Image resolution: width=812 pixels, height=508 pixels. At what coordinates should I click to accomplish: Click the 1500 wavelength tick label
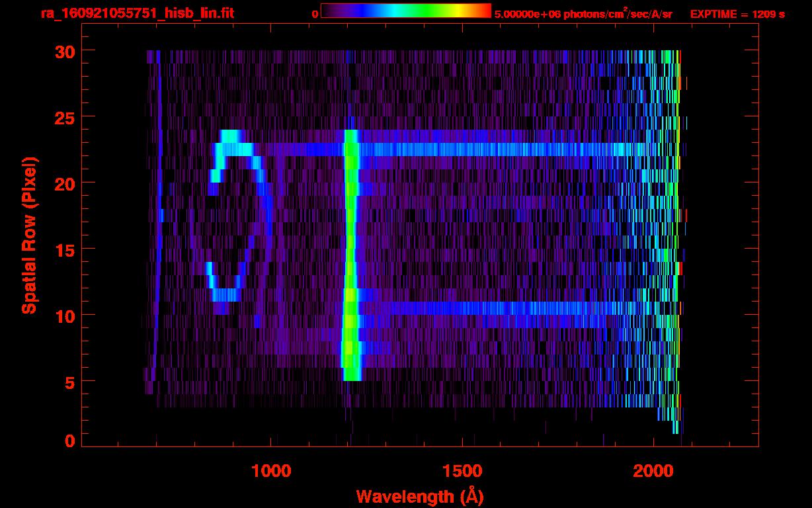[x=462, y=470]
